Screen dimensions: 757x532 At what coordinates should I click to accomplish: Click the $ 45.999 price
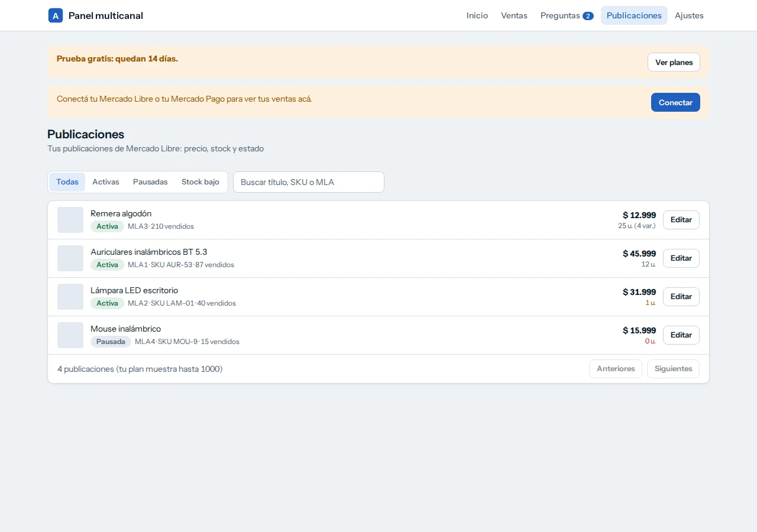pyautogui.click(x=639, y=254)
